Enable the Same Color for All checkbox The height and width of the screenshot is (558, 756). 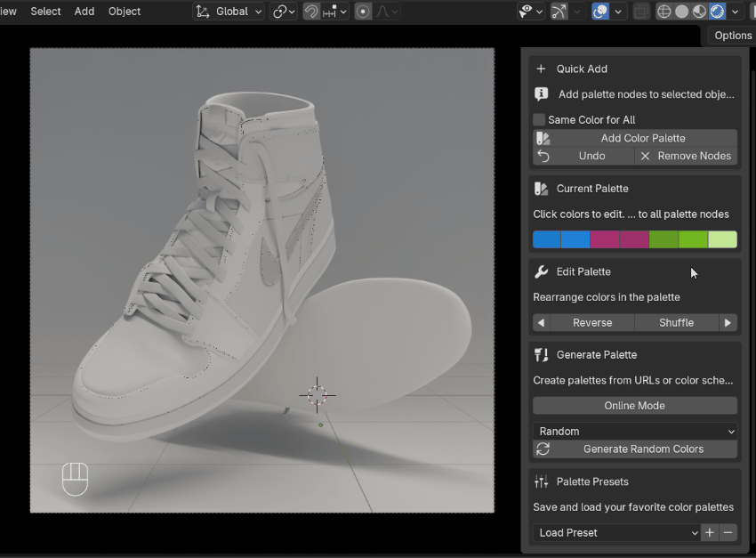tap(539, 119)
